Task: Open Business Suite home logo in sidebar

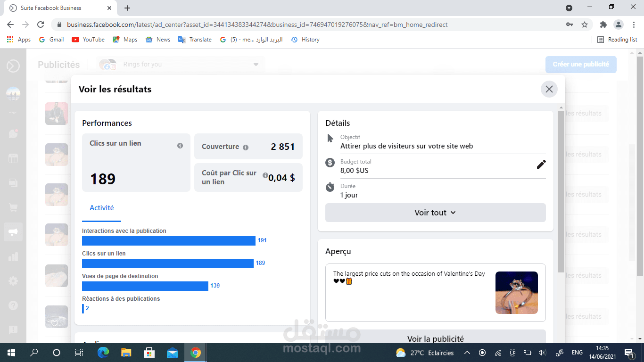Action: pos(13,66)
